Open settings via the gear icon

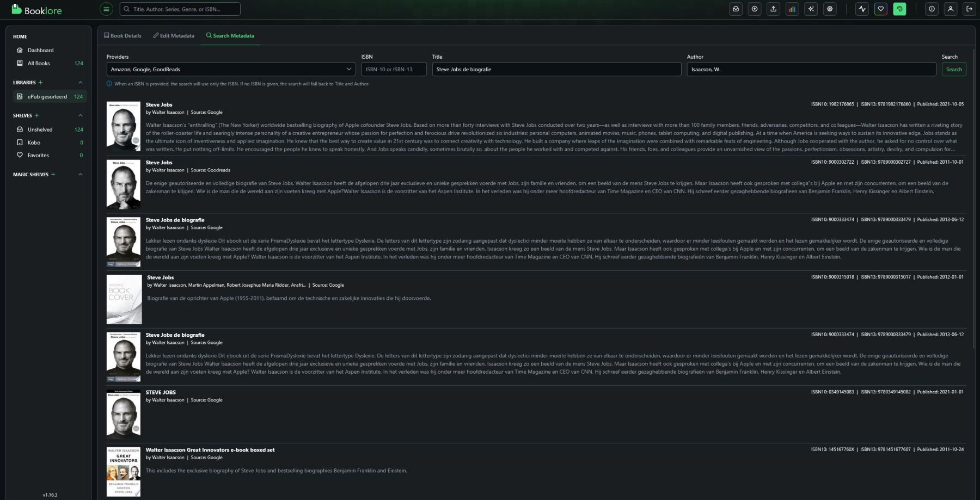[830, 9]
